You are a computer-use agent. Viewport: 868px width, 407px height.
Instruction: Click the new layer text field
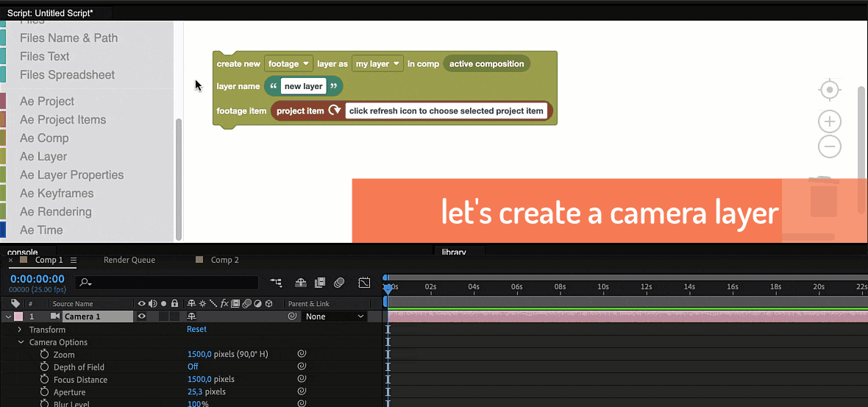click(303, 86)
